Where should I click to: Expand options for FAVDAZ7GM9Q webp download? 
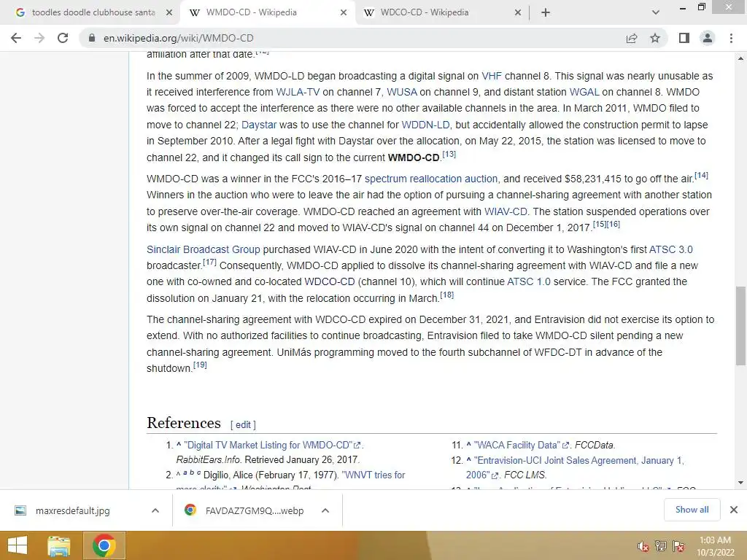[325, 510]
